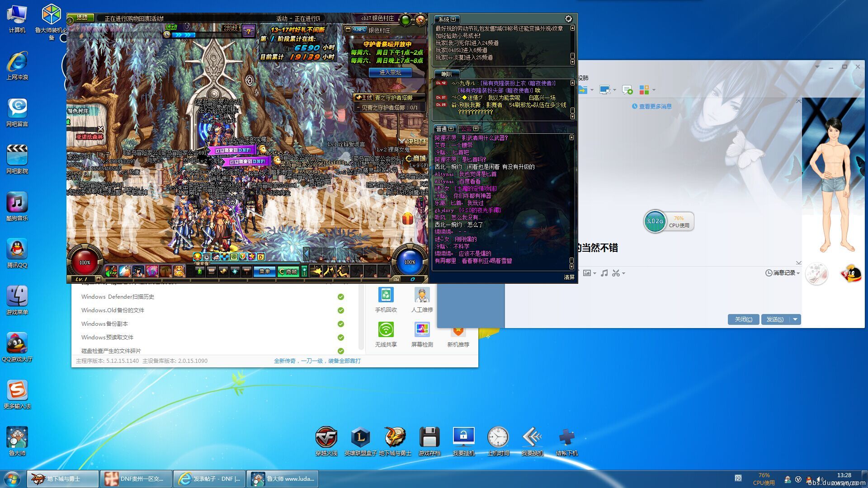This screenshot has height=488, width=868.
Task: Click the skill icon in hotkey slot A
Action: pyautogui.click(x=316, y=271)
